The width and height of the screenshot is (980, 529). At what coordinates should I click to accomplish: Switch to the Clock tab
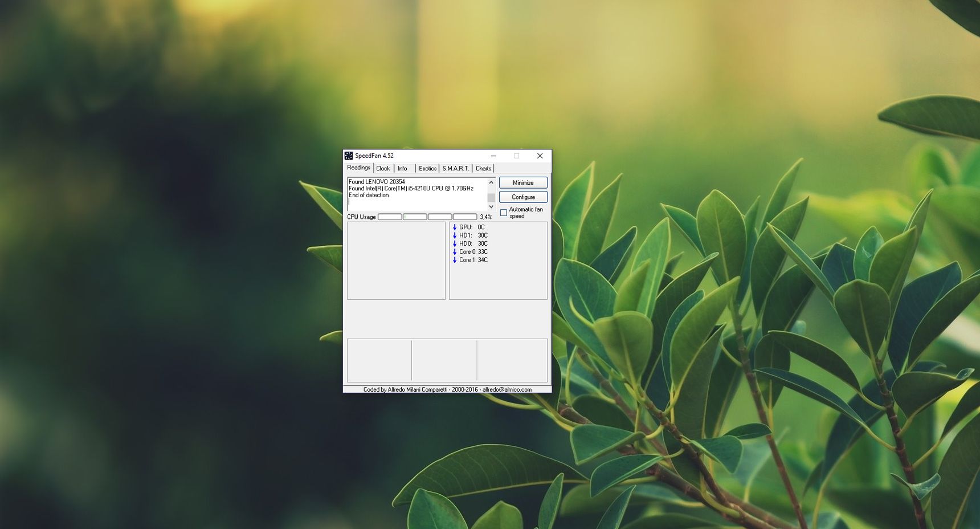click(383, 169)
